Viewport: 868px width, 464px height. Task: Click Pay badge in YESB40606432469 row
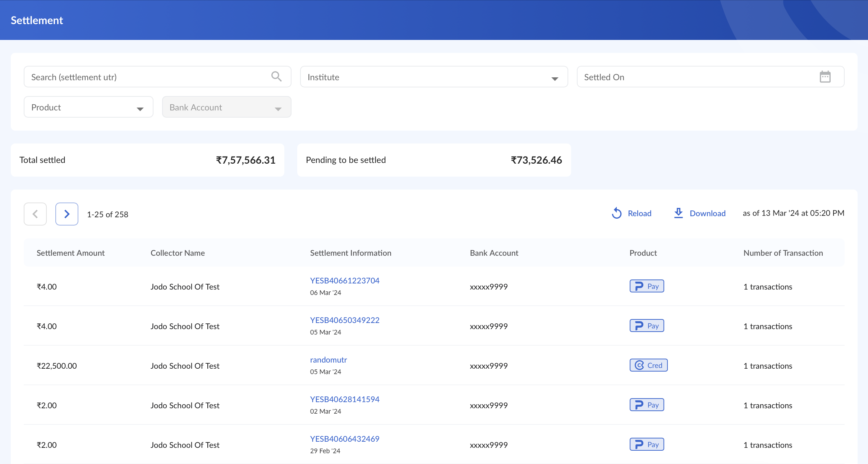point(647,445)
